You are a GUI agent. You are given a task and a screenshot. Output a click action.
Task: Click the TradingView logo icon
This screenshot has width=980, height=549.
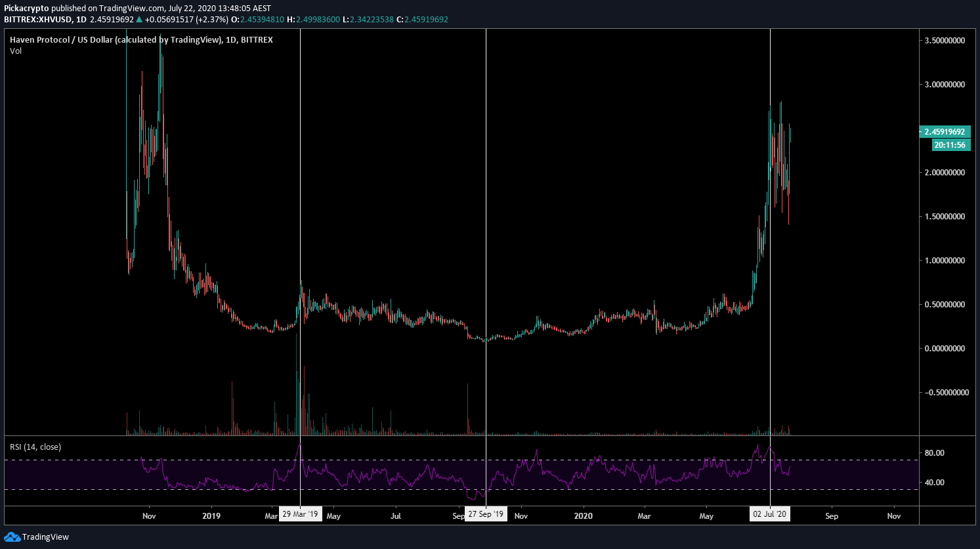(x=12, y=537)
